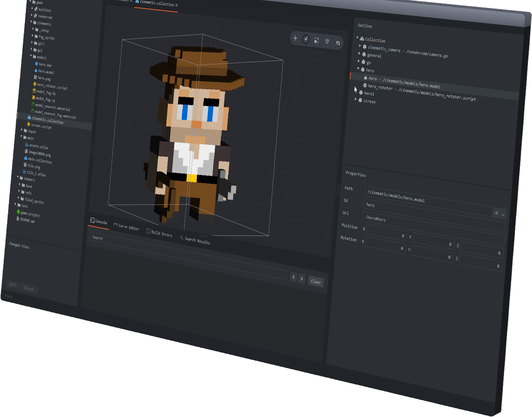Open the Build Errors tab

(x=159, y=233)
